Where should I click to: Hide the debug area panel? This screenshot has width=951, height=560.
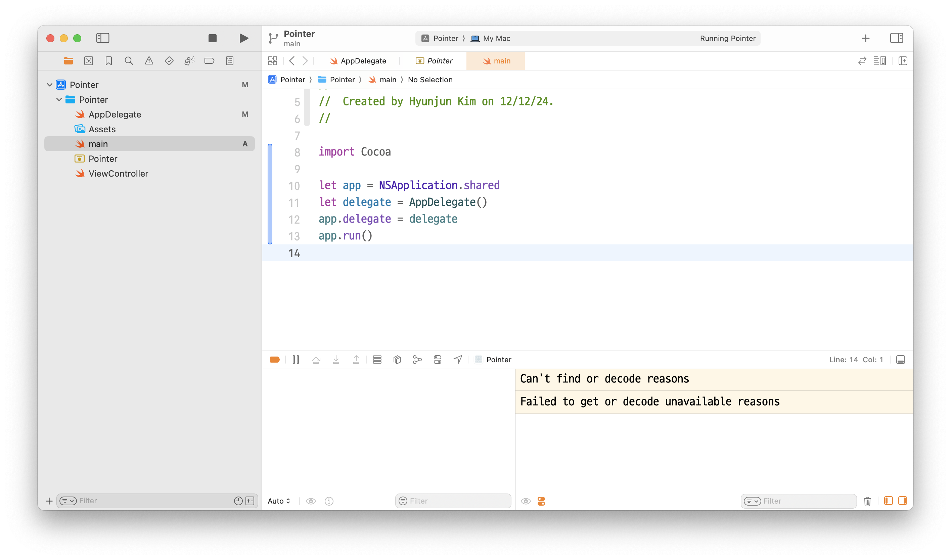click(x=900, y=360)
